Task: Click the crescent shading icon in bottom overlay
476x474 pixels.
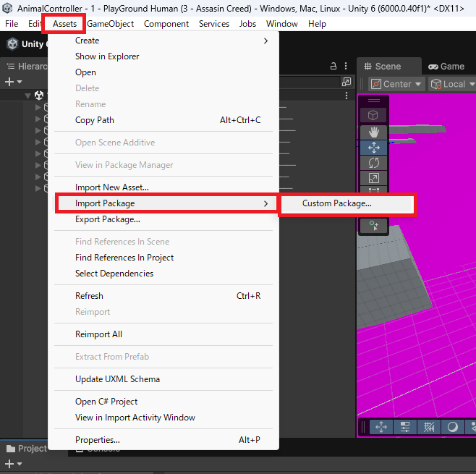Action: [x=452, y=427]
